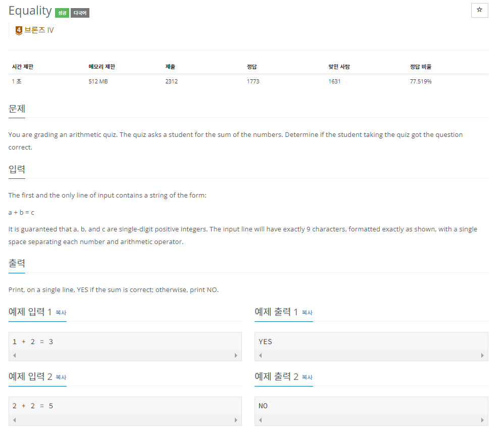This screenshot has height=432, width=504.
Task: Click the '메모리 제한' column header
Action: click(x=102, y=67)
